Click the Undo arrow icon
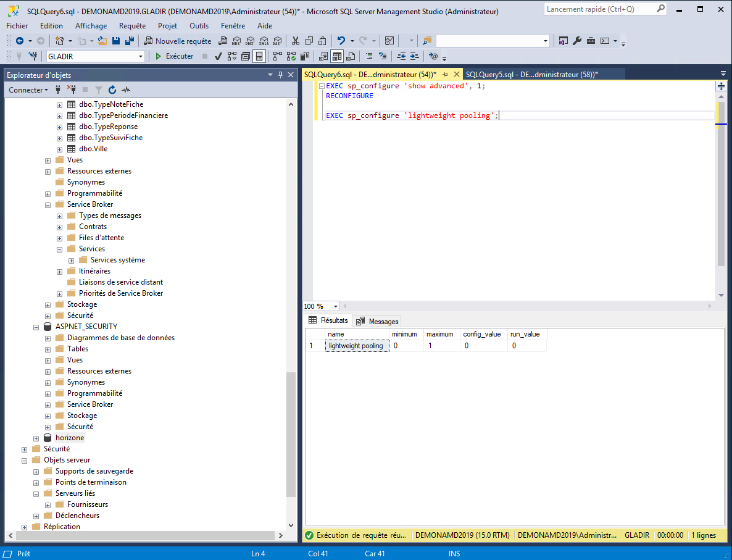Viewport: 732px width, 560px height. (x=341, y=41)
